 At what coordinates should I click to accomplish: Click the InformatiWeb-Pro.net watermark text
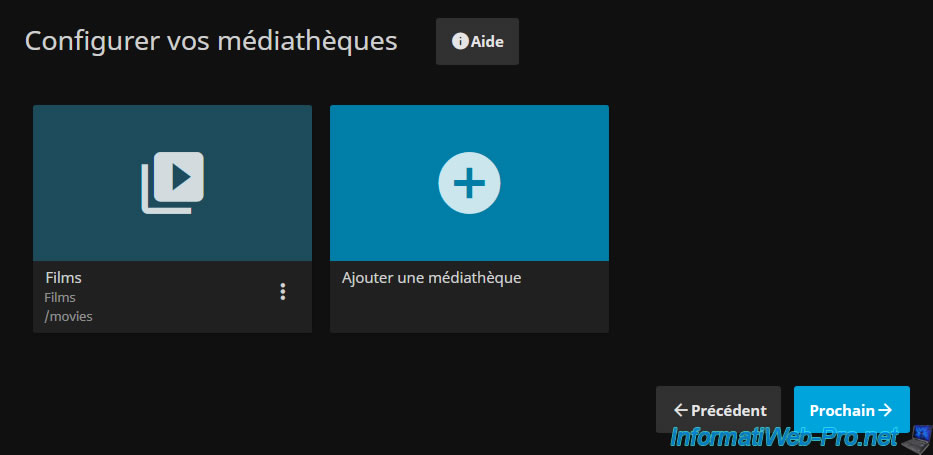[x=783, y=437]
